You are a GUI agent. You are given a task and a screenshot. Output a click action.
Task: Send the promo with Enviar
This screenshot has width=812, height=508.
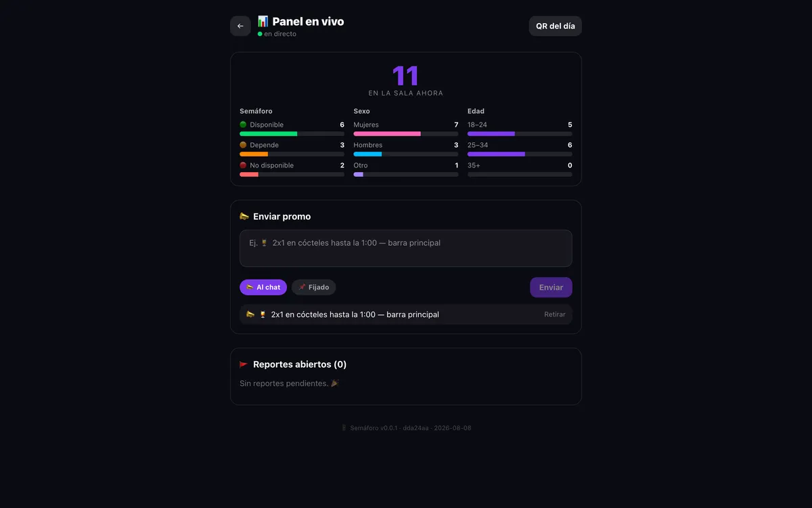[551, 287]
